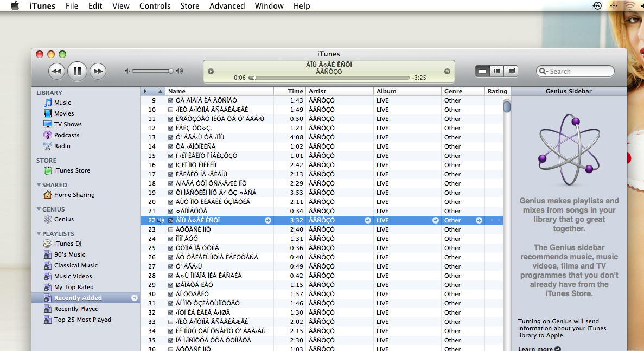Uncheck the checkbox for track 11
Screen dimensions: 644x351
coord(170,119)
